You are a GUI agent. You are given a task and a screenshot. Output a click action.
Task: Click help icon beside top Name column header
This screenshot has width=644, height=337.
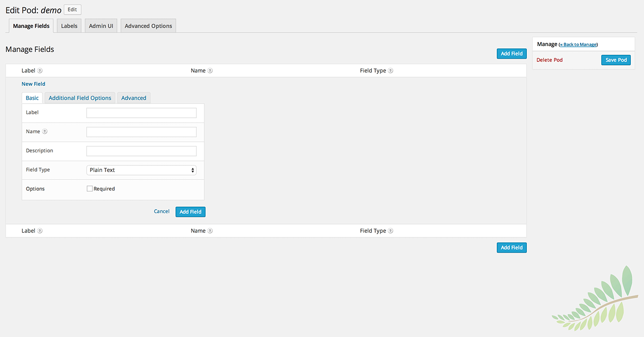pyautogui.click(x=210, y=71)
